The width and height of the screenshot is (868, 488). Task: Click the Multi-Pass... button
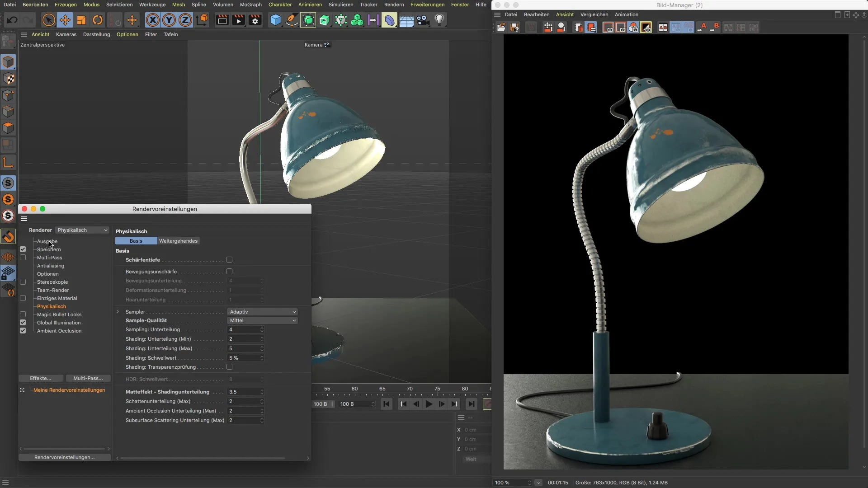[88, 378]
